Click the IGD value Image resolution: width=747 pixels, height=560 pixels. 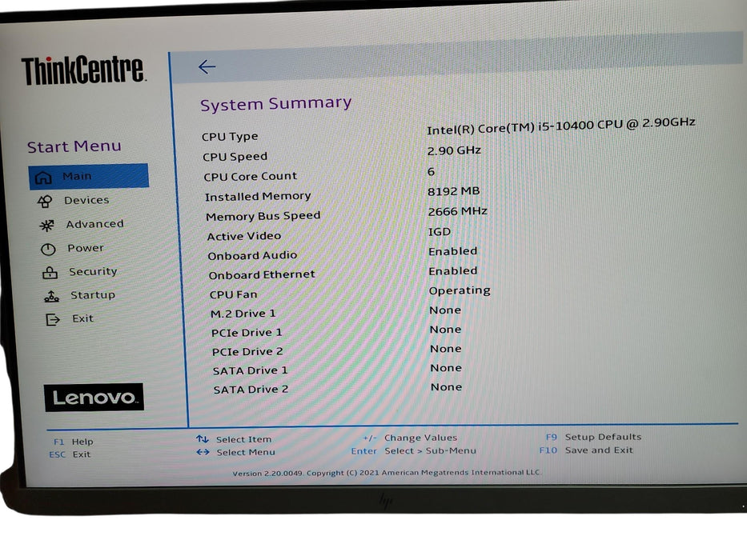[440, 231]
